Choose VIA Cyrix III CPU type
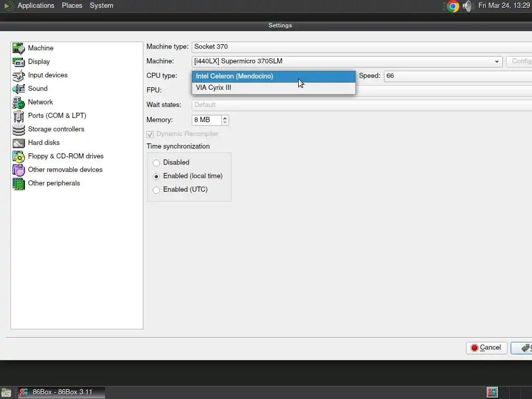 point(273,87)
